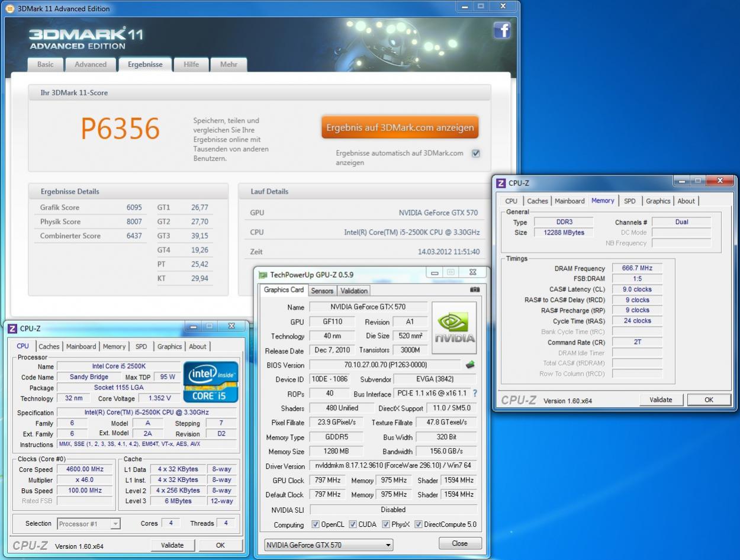Screen dimensions: 740x560
Task: Open Caches tab in CPU-Z memory window
Action: (538, 201)
